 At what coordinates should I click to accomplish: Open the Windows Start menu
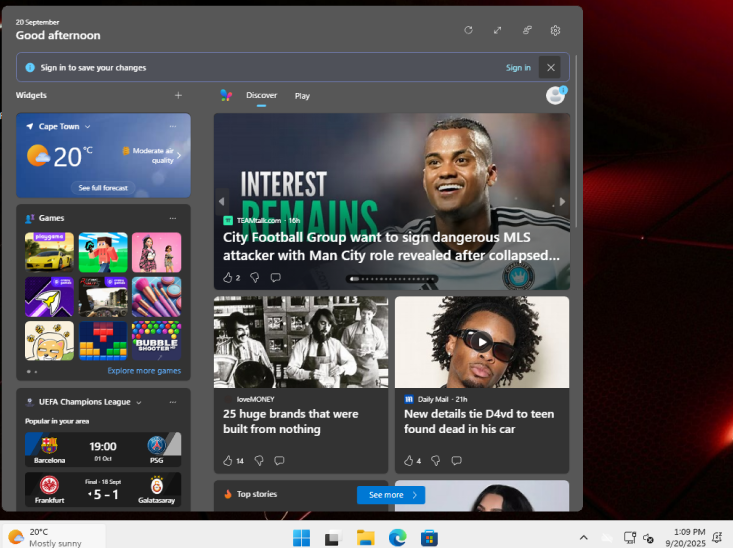(302, 538)
